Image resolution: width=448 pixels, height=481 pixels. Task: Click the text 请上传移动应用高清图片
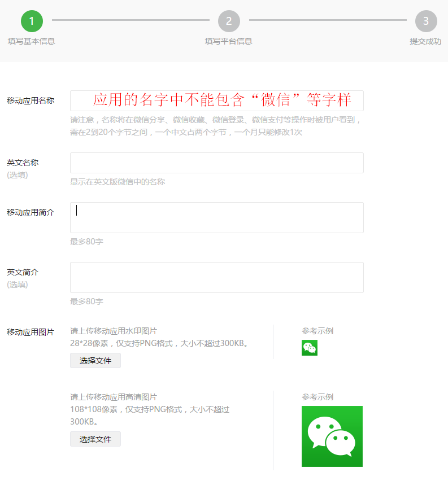click(114, 397)
